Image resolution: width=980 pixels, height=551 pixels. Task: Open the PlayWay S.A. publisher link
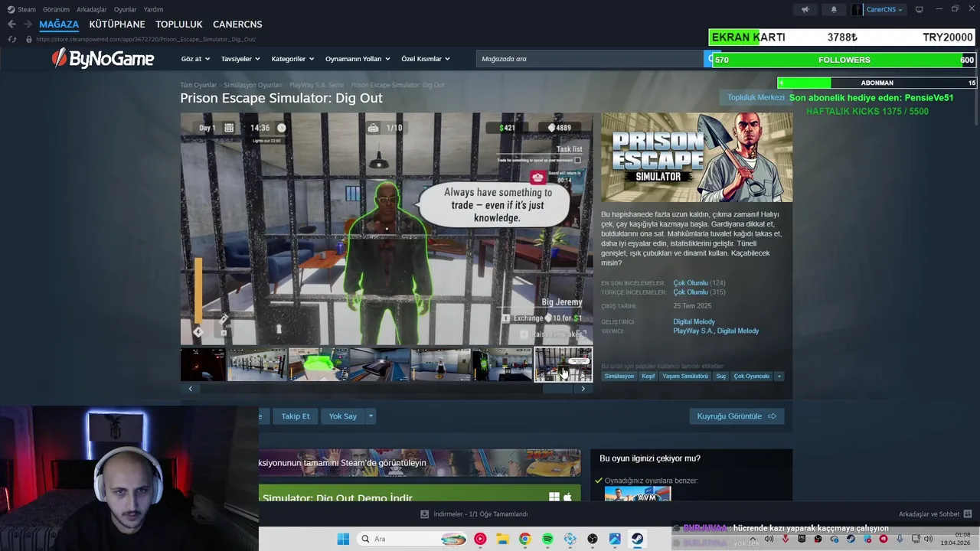[692, 331]
